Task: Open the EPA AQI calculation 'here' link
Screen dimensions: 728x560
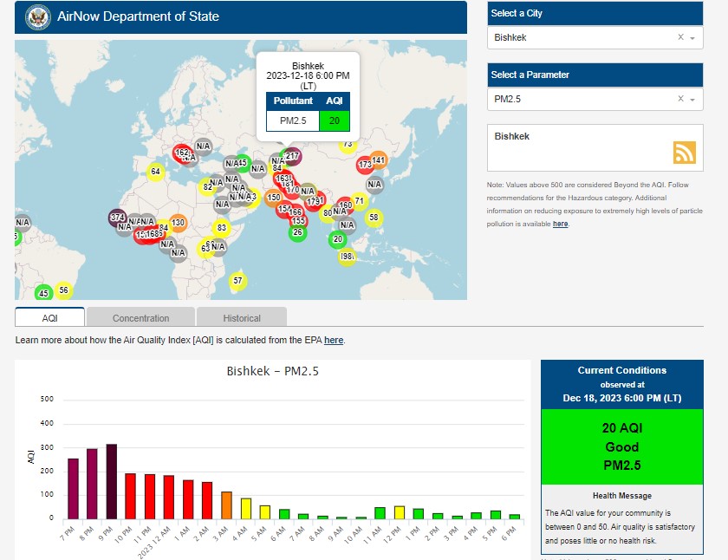Action: [334, 341]
